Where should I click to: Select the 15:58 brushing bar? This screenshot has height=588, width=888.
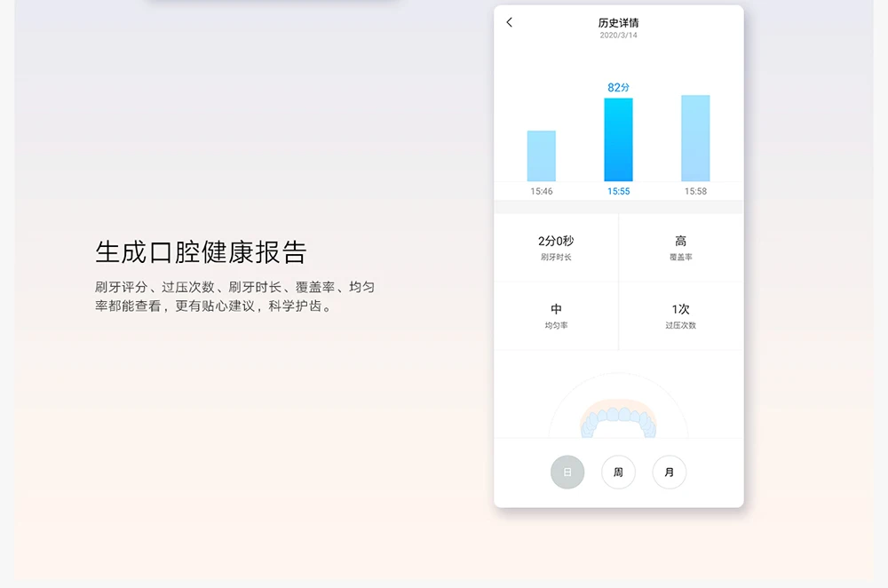(695, 139)
